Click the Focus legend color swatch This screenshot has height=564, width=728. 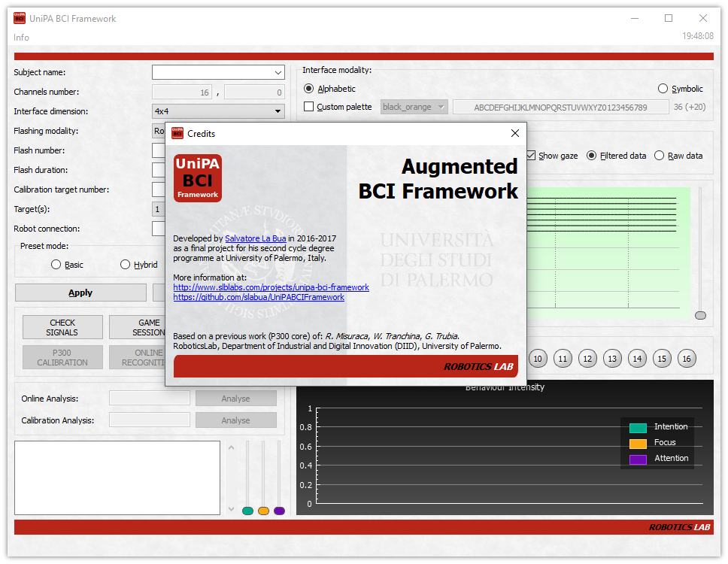[x=638, y=444]
